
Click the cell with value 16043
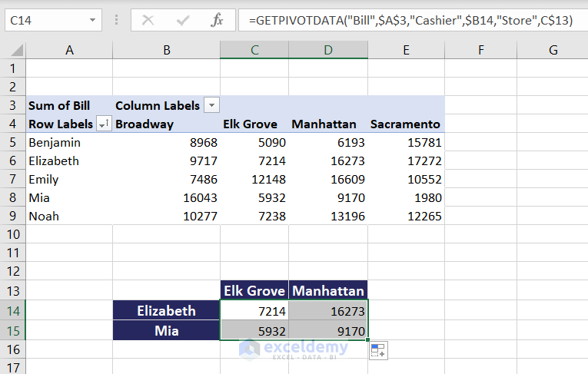[166, 197]
